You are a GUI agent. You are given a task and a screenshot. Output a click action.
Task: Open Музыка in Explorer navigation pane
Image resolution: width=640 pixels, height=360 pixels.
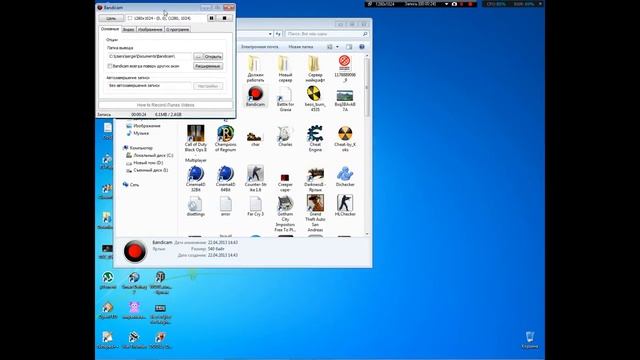(x=138, y=133)
